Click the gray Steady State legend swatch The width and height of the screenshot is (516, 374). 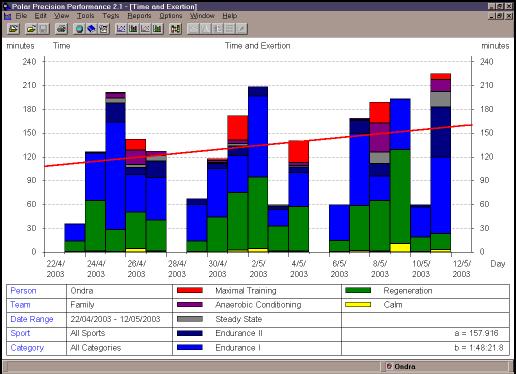[190, 319]
